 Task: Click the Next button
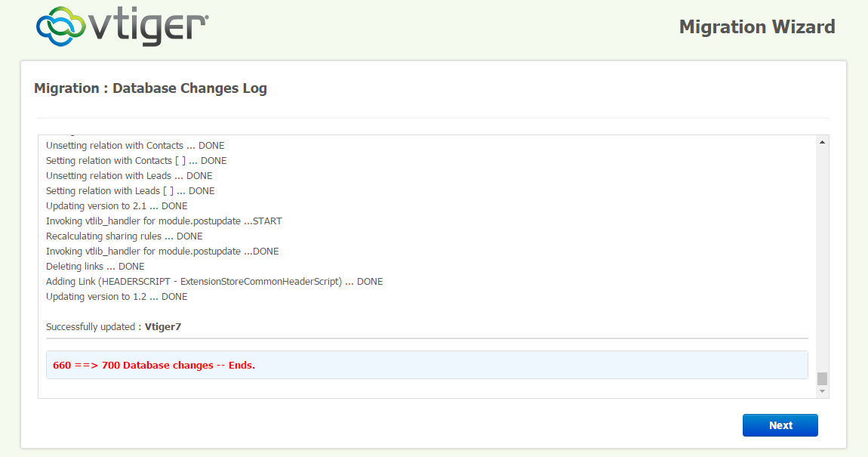point(780,425)
